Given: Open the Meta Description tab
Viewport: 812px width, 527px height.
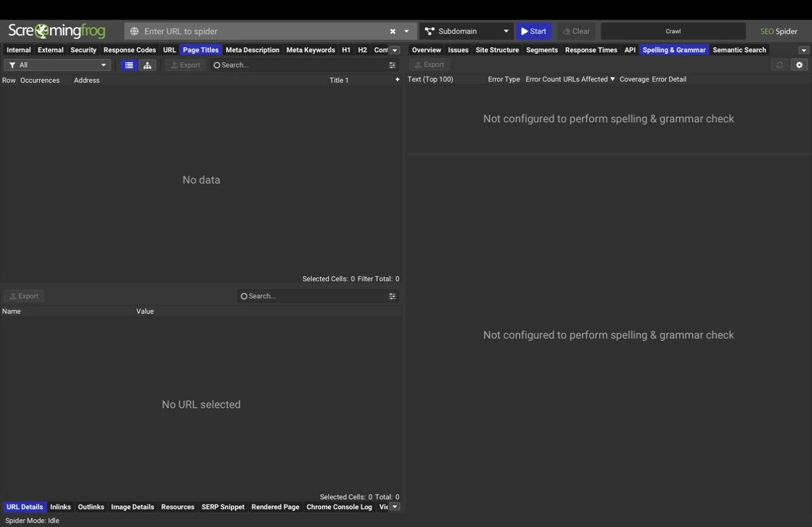Looking at the screenshot, I should click(252, 50).
